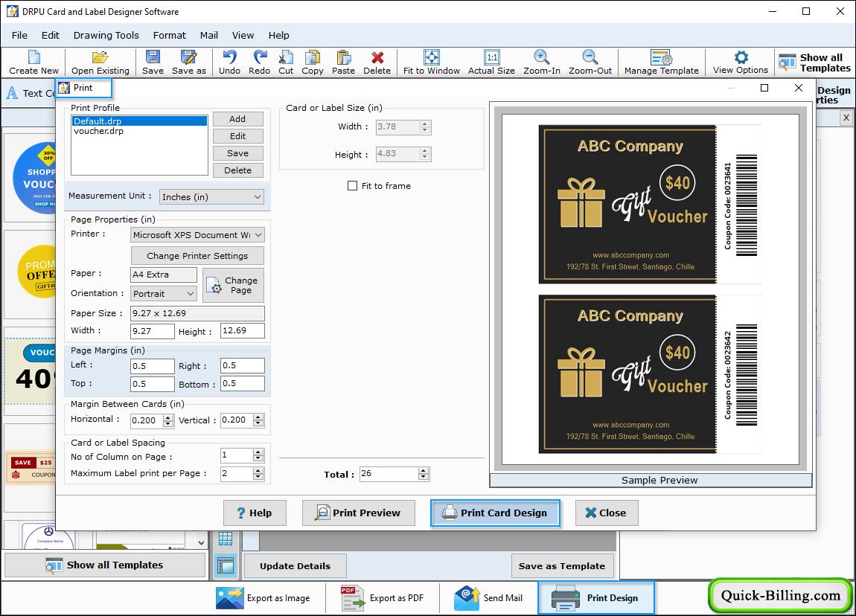This screenshot has width=856, height=616.
Task: Click Print Design in bottom bar
Action: point(595,598)
